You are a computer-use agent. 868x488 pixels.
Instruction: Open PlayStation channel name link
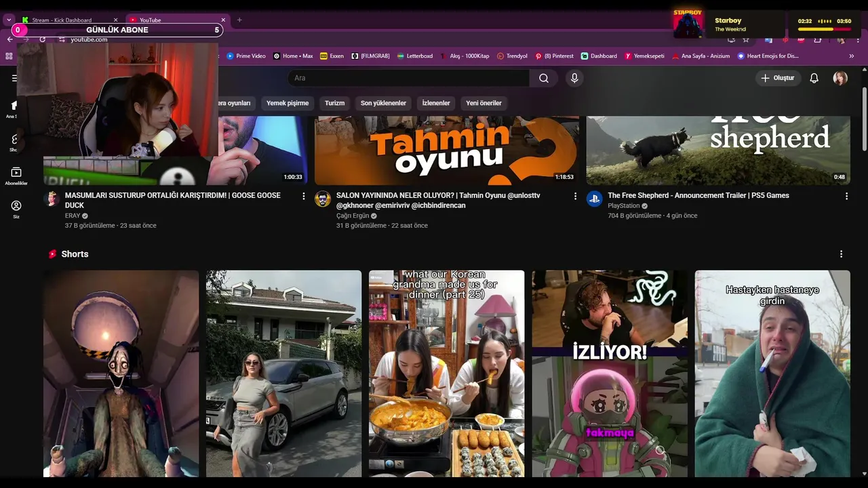[624, 206]
